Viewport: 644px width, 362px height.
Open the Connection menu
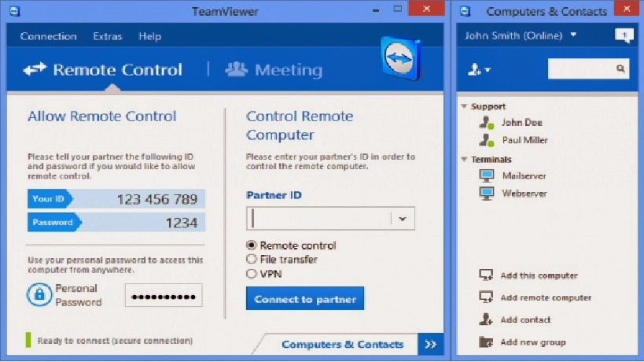[48, 36]
